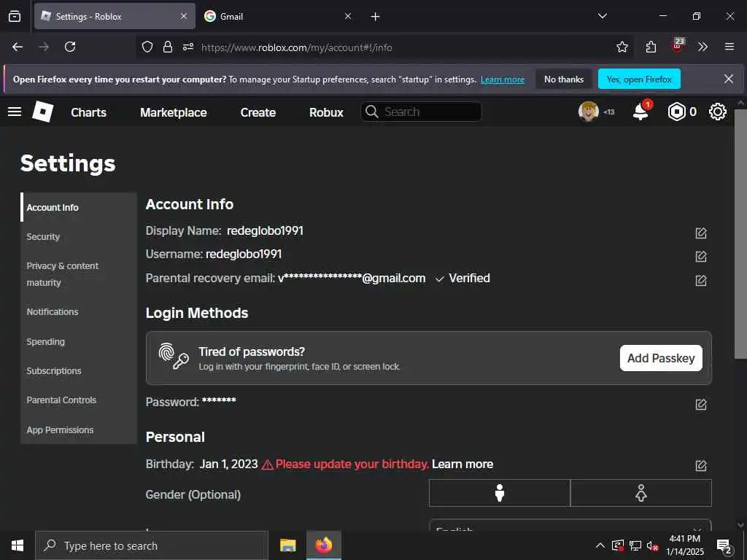Screen dimensions: 747x560
Task: Click the Roblox logo home icon
Action: 42,112
